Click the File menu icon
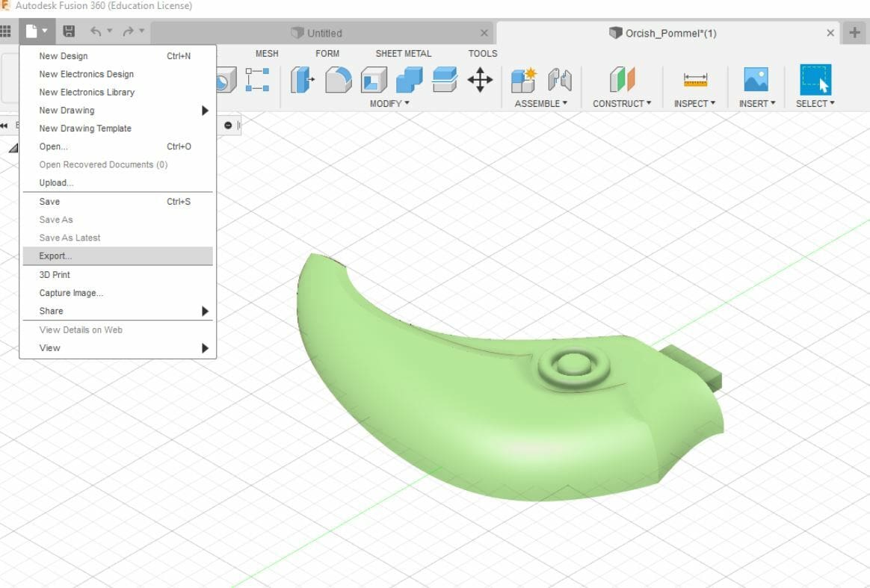This screenshot has width=870, height=588. (x=31, y=31)
